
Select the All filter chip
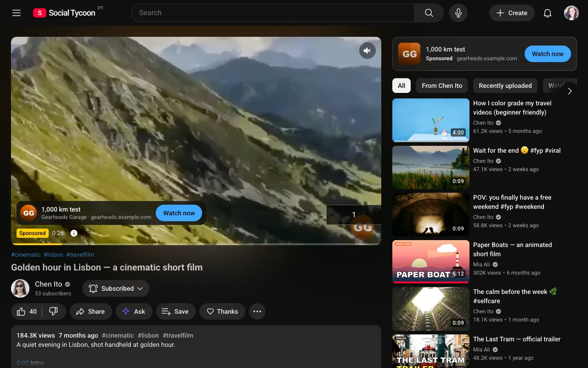[x=401, y=86]
